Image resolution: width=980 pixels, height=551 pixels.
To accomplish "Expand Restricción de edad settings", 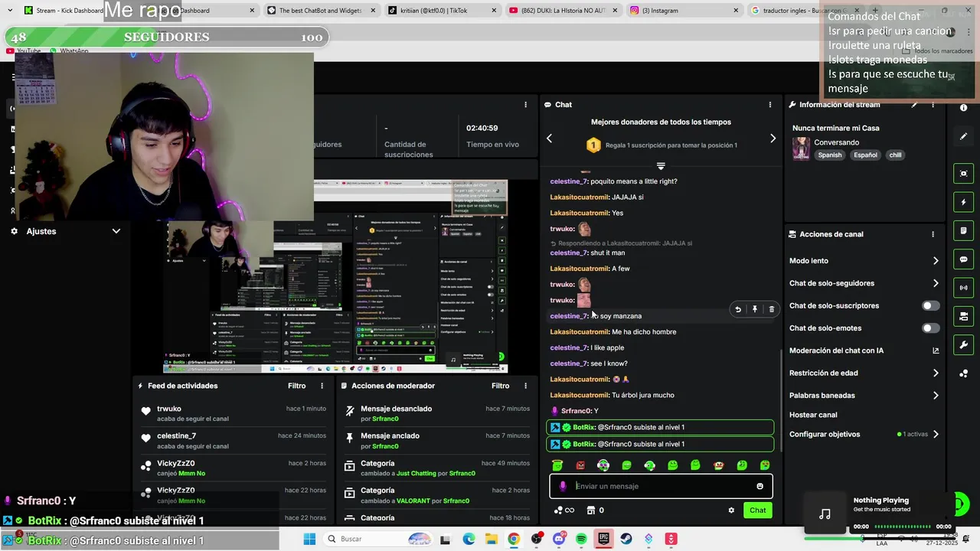I will coord(936,373).
